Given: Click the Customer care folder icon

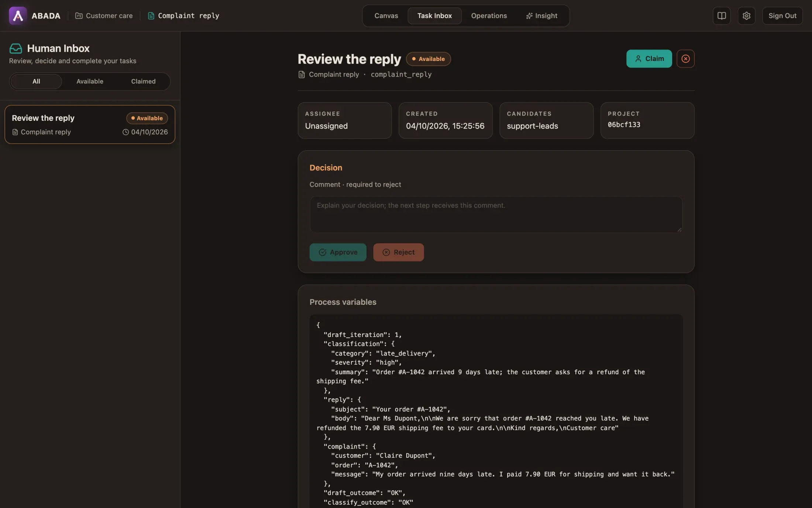Looking at the screenshot, I should pos(79,16).
